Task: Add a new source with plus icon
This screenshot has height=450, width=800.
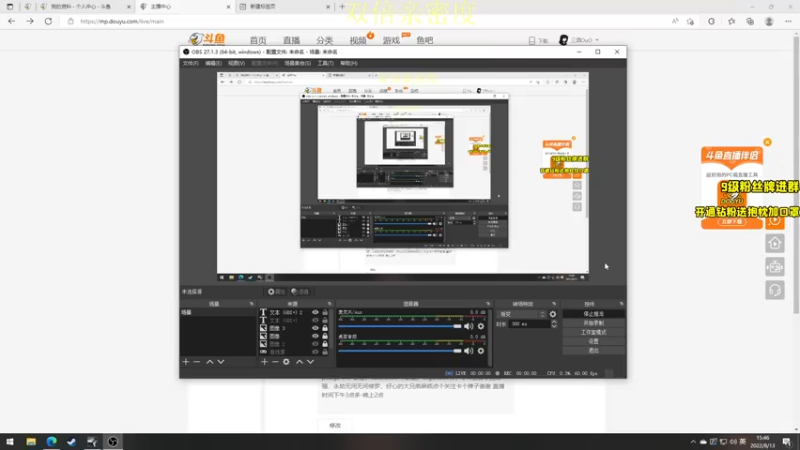Action: tap(264, 362)
